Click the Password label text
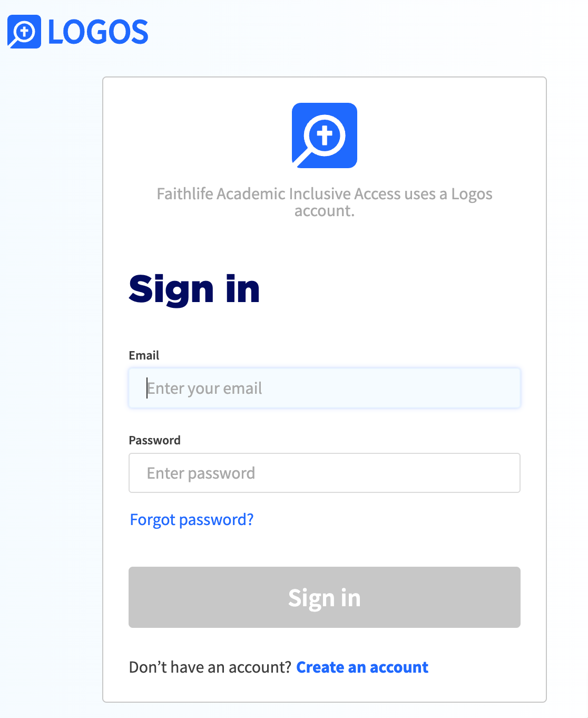This screenshot has width=588, height=718. [154, 440]
